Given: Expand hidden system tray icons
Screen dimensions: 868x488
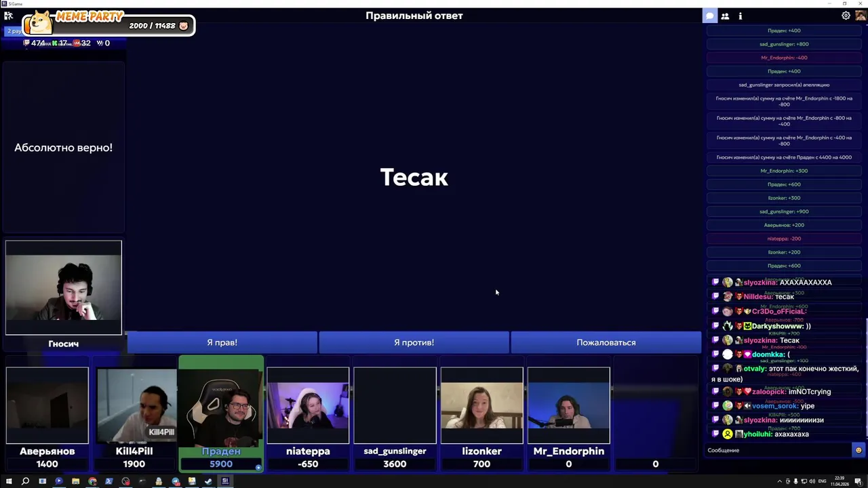Looking at the screenshot, I should click(x=780, y=481).
